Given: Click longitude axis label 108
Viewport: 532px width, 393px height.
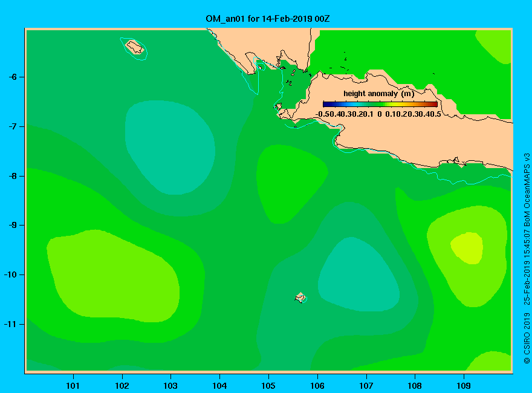Looking at the screenshot, I should click(415, 386).
